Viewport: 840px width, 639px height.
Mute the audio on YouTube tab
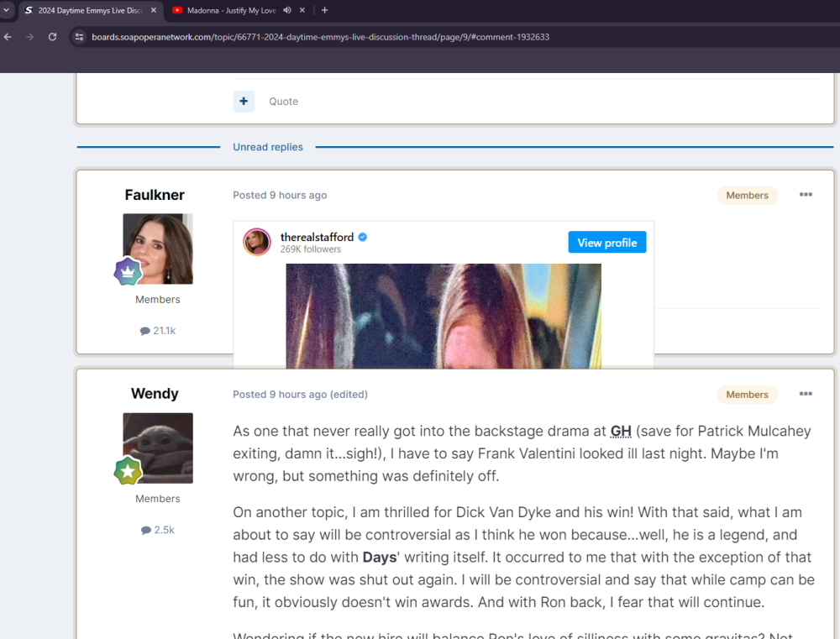287,10
